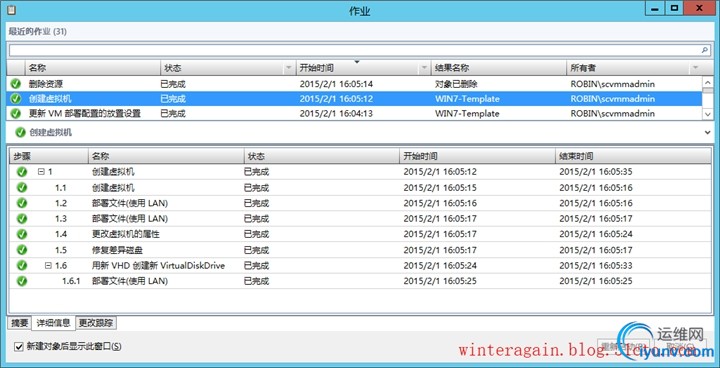Toggle 新建对象后显示此窗口 checkbox
The image size is (720, 368).
coord(18,346)
